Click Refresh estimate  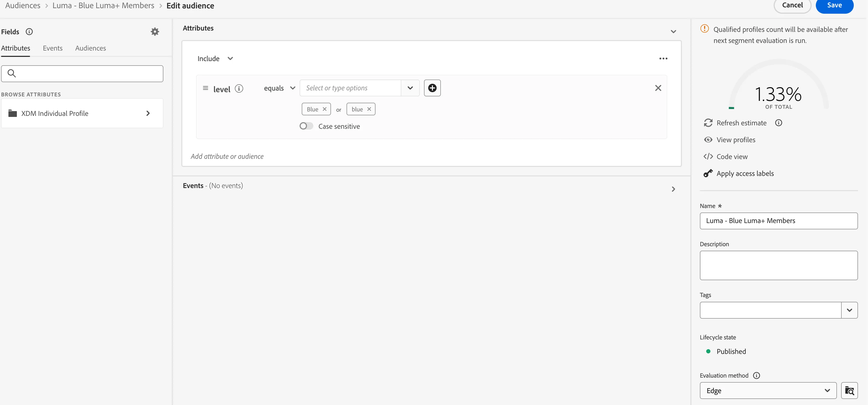pyautogui.click(x=735, y=123)
